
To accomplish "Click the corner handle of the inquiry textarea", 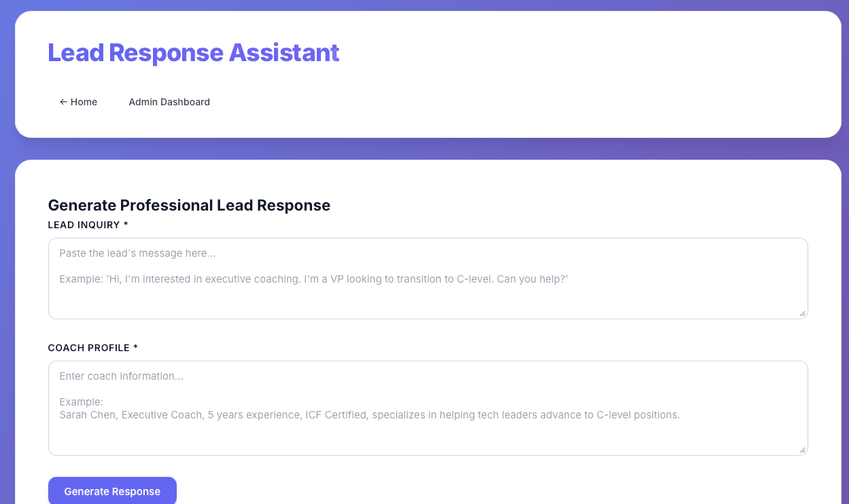I will (803, 314).
